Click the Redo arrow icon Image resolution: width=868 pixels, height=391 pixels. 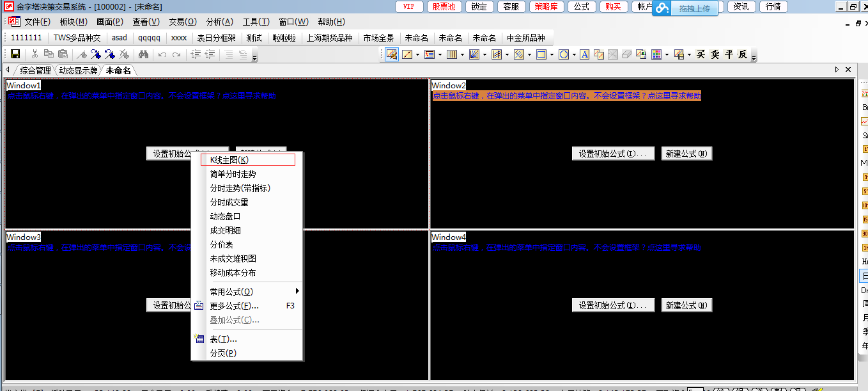[176, 54]
